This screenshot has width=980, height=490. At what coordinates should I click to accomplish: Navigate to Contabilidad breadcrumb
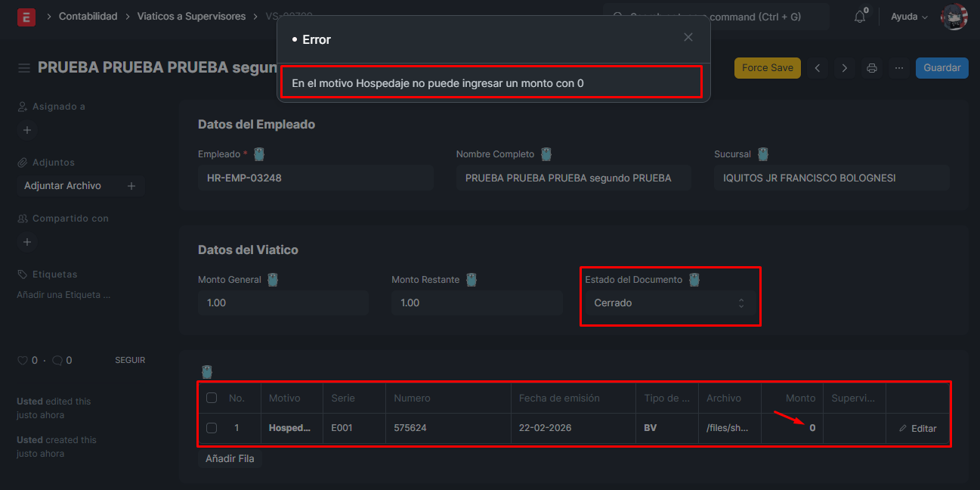point(88,17)
